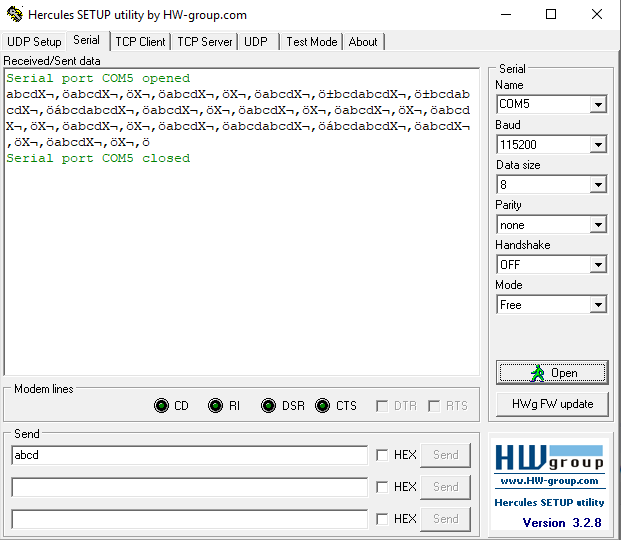Click the DSR modem line indicator
Viewport: 621px width, 540px height.
tap(269, 406)
